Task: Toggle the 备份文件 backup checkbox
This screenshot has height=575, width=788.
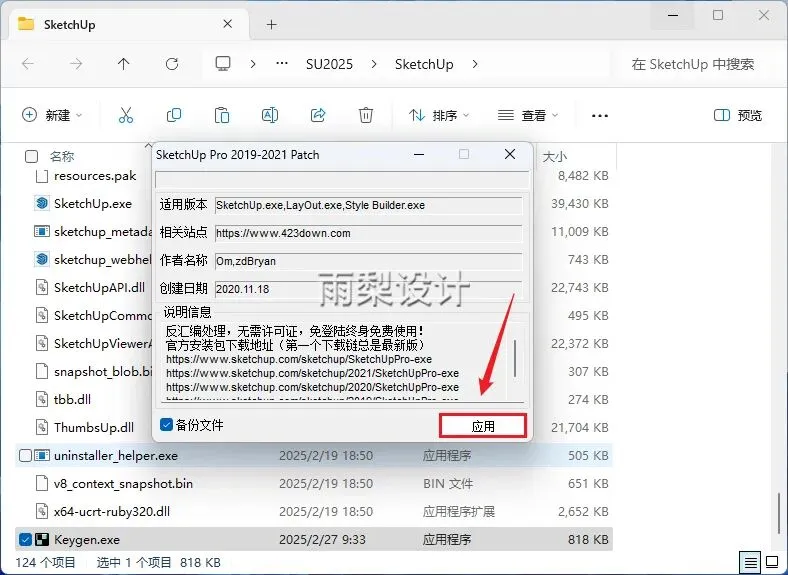Action: [x=166, y=425]
